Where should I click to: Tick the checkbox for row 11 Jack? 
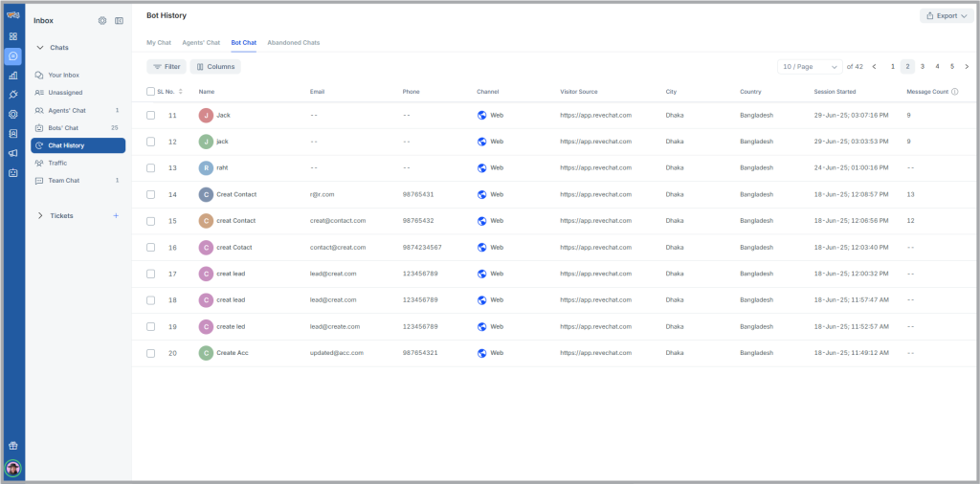point(150,115)
